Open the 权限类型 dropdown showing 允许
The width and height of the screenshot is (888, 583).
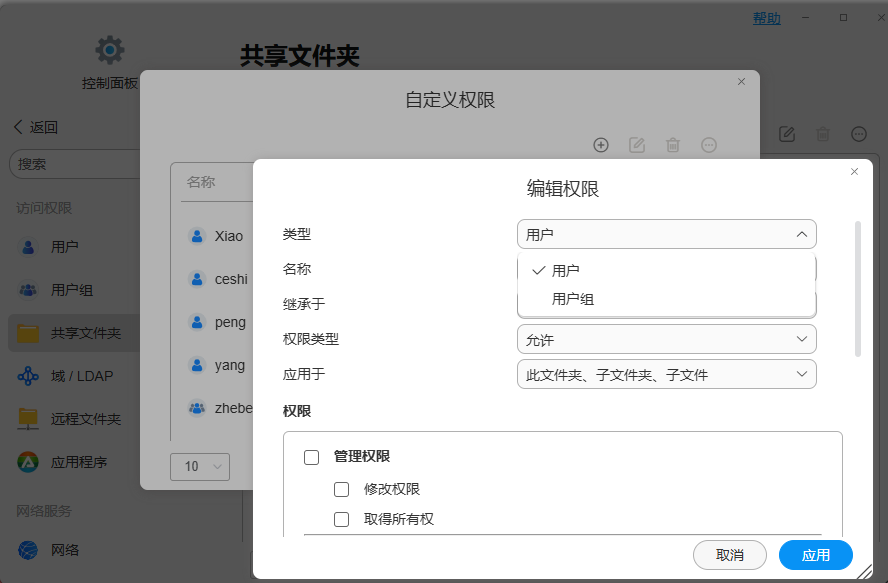[667, 339]
